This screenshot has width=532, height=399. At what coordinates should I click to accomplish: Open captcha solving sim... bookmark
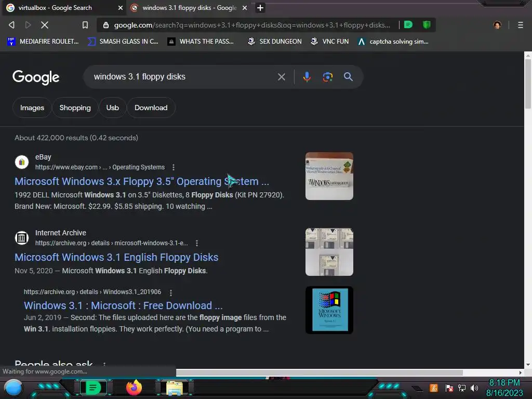[x=393, y=42]
